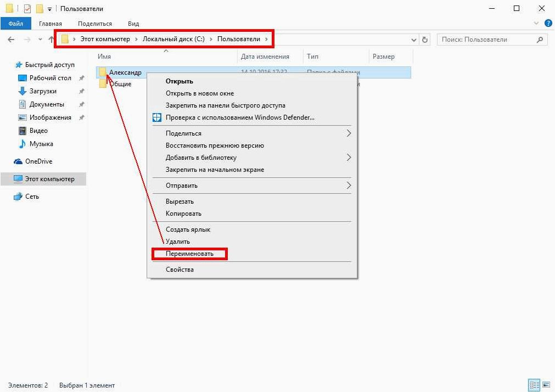Click the Properties quick access toolbar icon
The height and width of the screenshot is (392, 555).
coord(27,8)
